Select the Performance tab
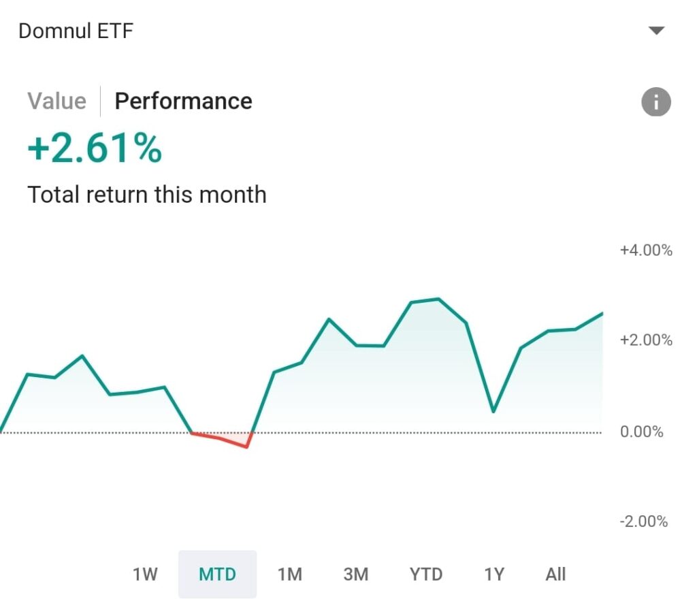This screenshot has height=616, width=697. [183, 101]
